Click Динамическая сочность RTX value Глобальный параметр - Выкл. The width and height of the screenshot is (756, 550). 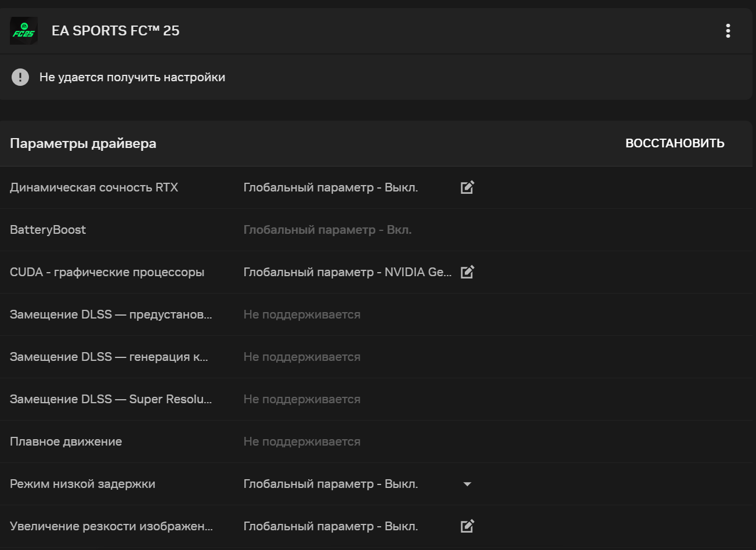point(331,187)
